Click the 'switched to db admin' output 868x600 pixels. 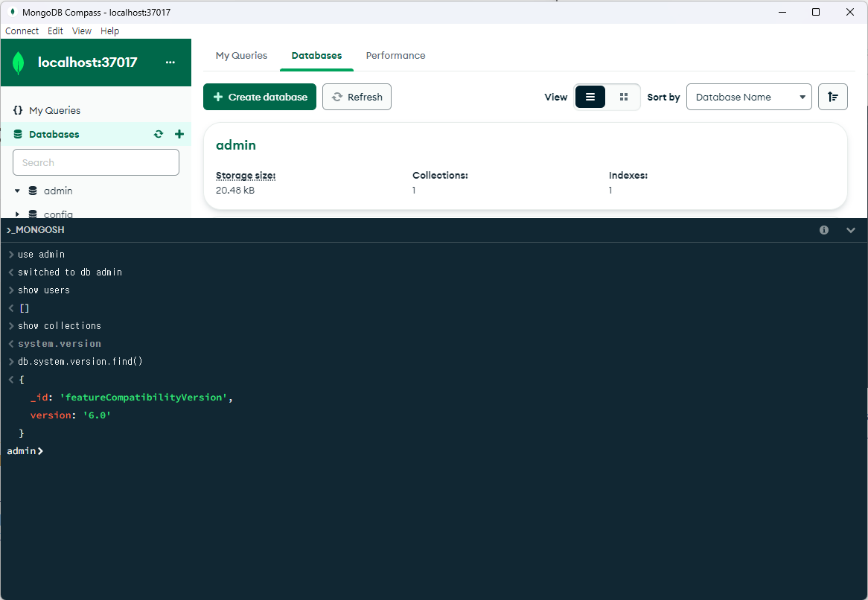(70, 272)
